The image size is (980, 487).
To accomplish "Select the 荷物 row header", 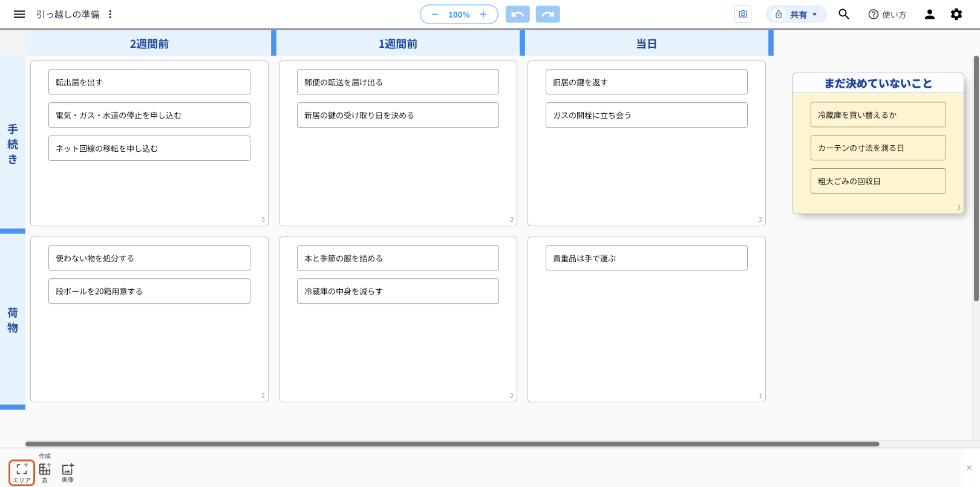I will point(13,320).
